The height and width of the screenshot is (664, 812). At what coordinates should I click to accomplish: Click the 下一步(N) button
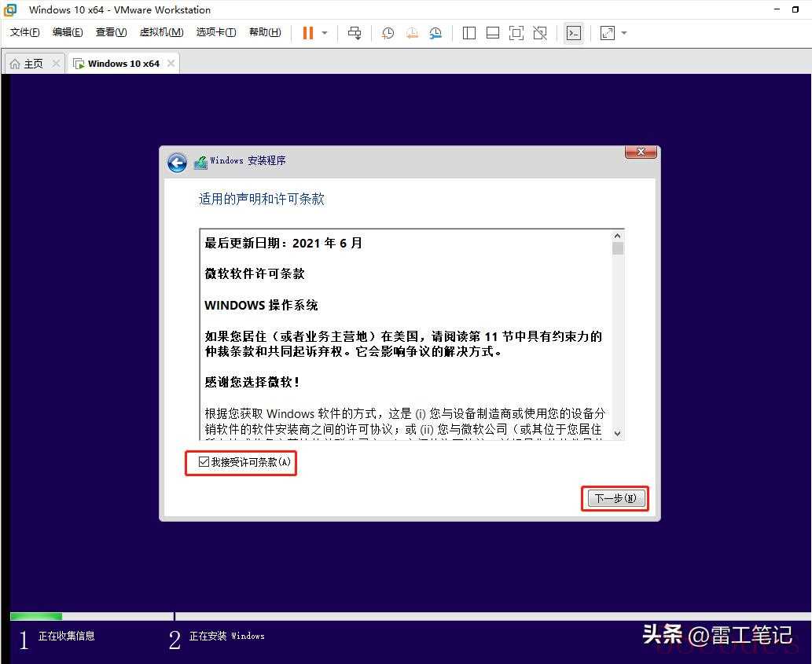(615, 498)
